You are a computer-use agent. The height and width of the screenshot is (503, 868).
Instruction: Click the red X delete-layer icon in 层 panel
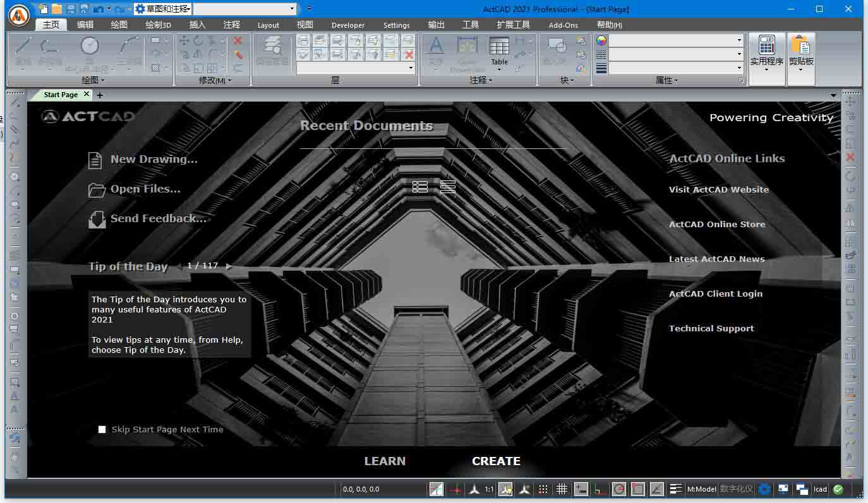(x=409, y=55)
